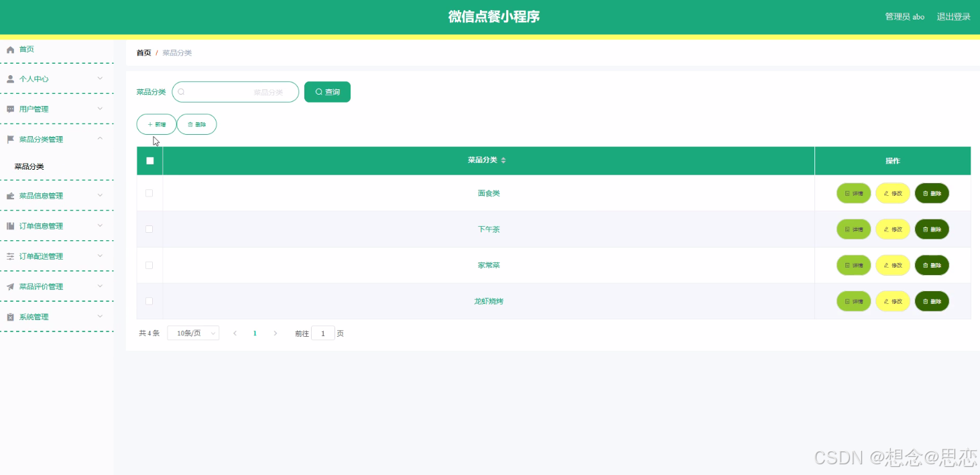Viewport: 980px width, 475px height.
Task: Open 详情 for the 龙虾烧烤 row
Action: pyautogui.click(x=853, y=301)
